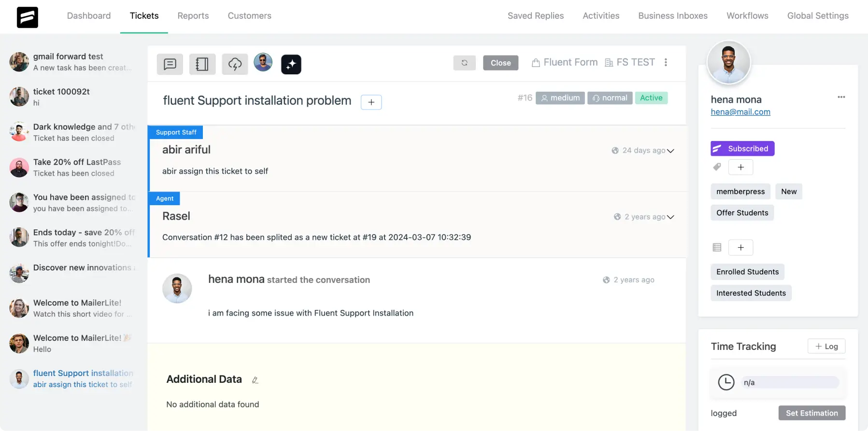Image resolution: width=868 pixels, height=431 pixels.
Task: Click the Log time button
Action: (x=826, y=347)
